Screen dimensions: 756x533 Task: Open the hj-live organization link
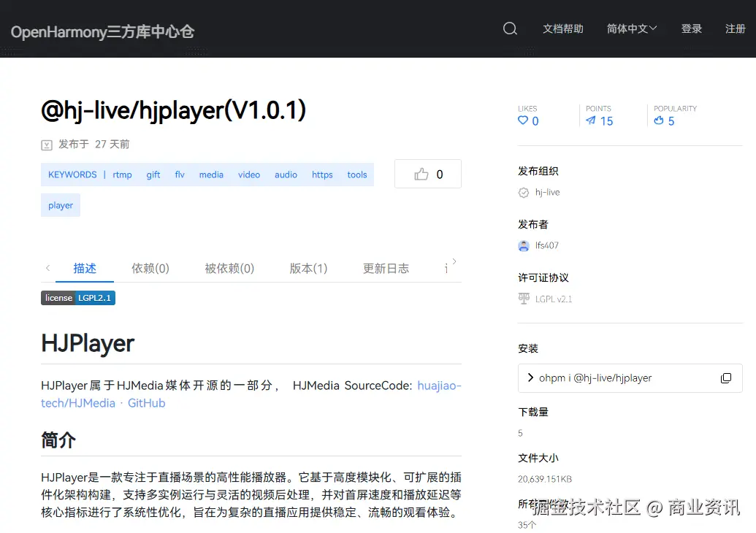point(548,192)
